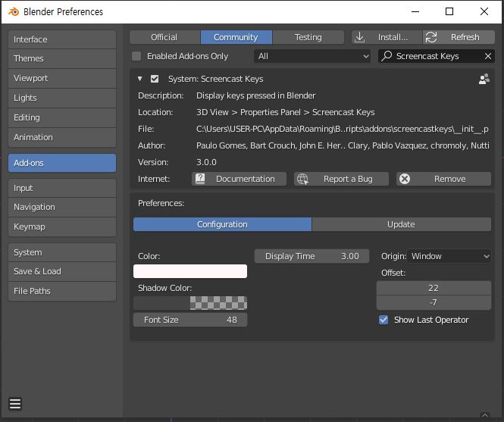Click the Version 3.0.0 text
Image resolution: width=504 pixels, height=422 pixels.
pos(206,162)
